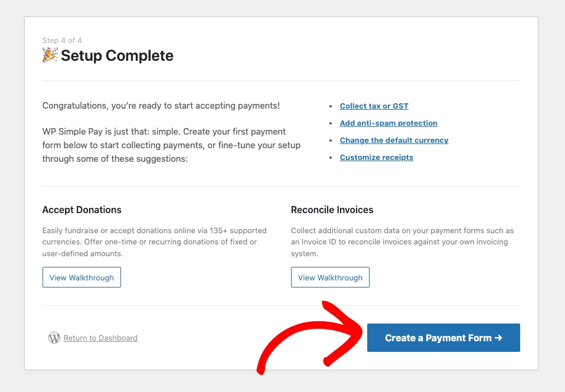
Task: Click the Step 4 of 4 label
Action: (x=62, y=41)
